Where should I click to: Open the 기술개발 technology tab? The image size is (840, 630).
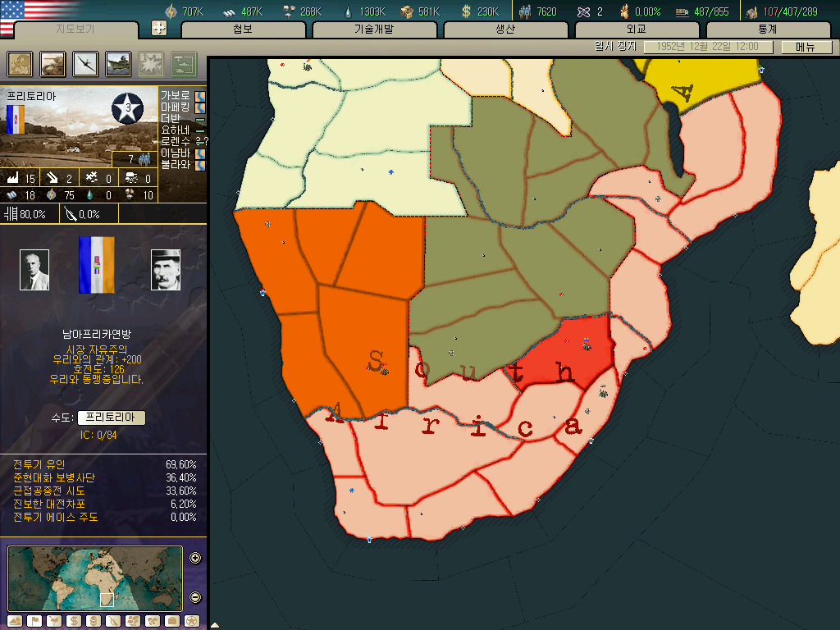(x=374, y=29)
